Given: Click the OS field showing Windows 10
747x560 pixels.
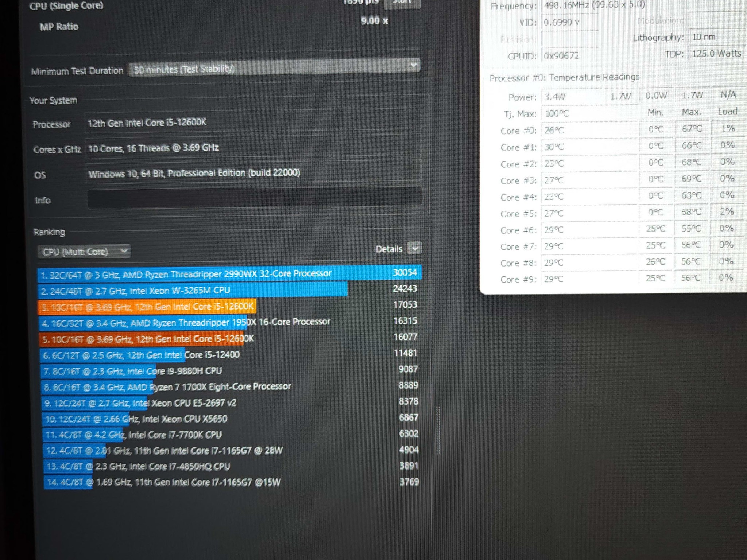Looking at the screenshot, I should (x=253, y=171).
